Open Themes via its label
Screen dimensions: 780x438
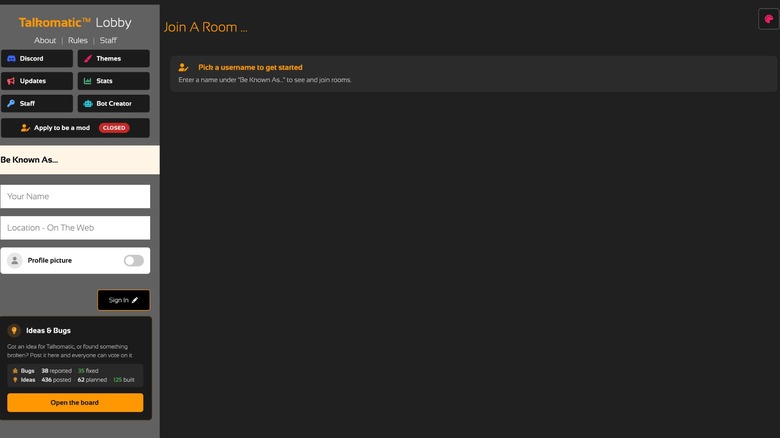[108, 58]
